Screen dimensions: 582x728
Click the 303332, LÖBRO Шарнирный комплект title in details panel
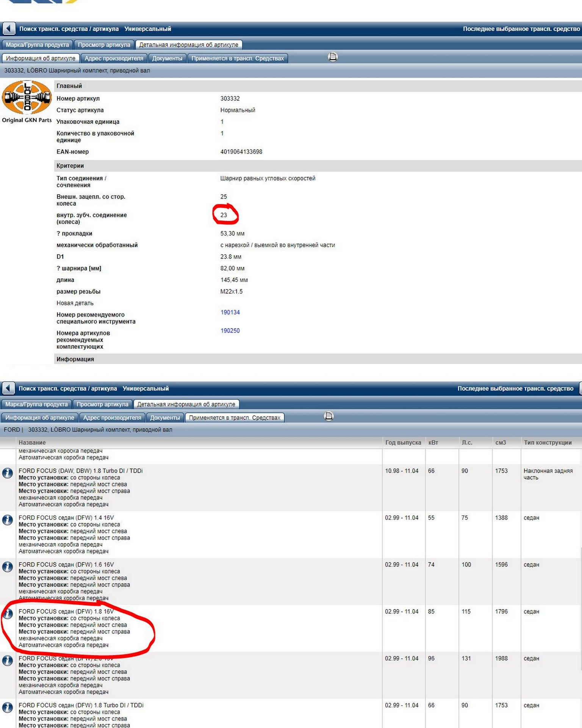pyautogui.click(x=77, y=71)
